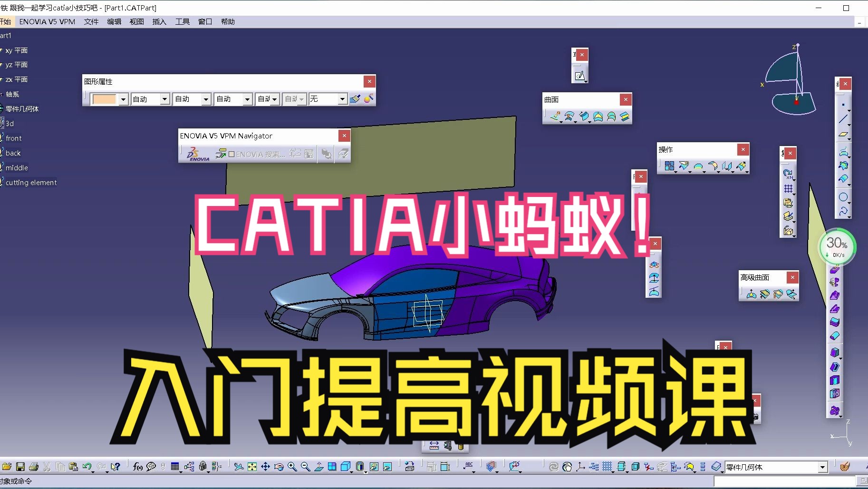Open 零件几何体 body selector dropdown
The width and height of the screenshot is (868, 489).
coord(822,467)
